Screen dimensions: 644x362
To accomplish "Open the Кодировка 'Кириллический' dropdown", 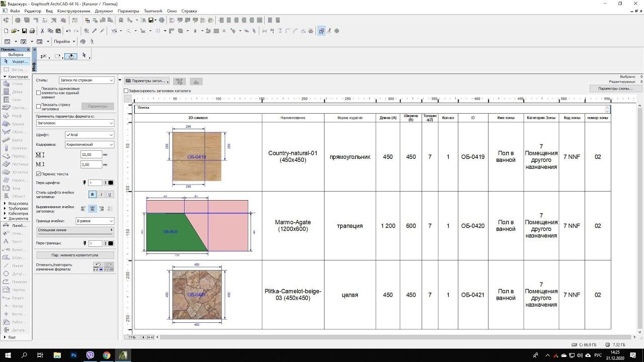I will [x=90, y=144].
